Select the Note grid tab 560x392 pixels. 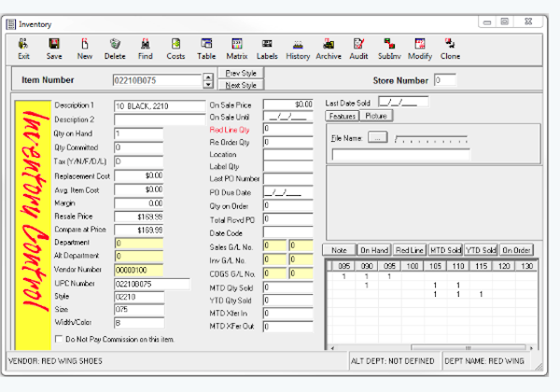339,250
